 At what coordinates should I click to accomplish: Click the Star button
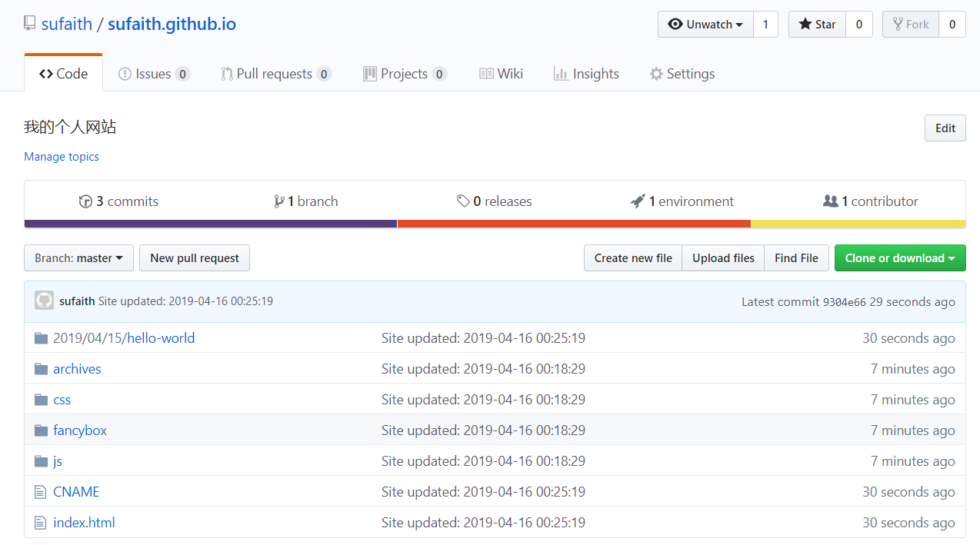pyautogui.click(x=816, y=24)
